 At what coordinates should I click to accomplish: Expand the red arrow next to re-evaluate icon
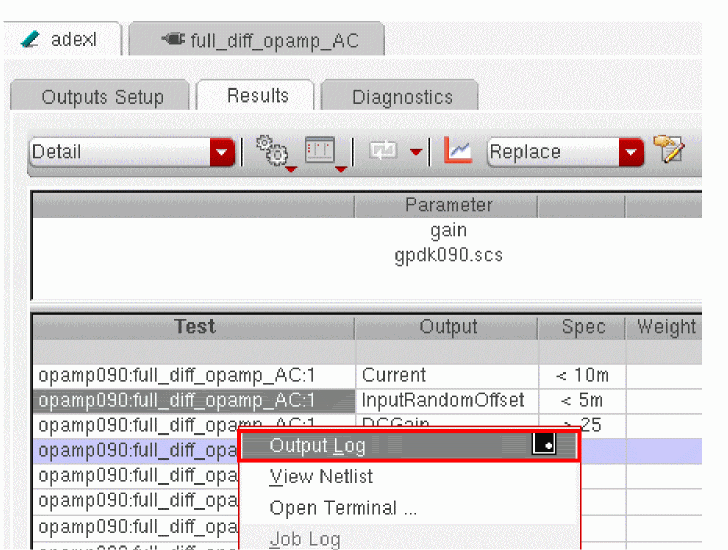pos(416,152)
